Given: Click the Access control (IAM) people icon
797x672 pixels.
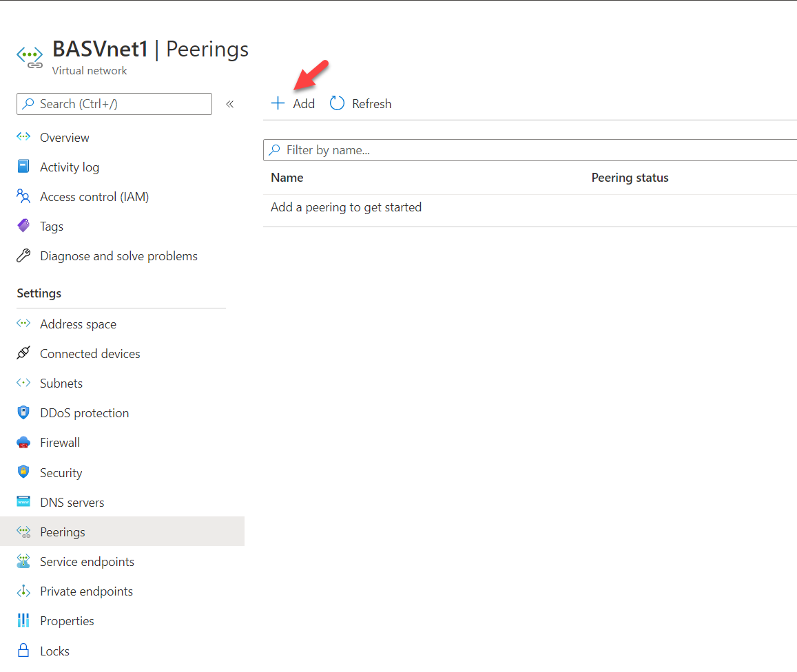Looking at the screenshot, I should tap(23, 196).
